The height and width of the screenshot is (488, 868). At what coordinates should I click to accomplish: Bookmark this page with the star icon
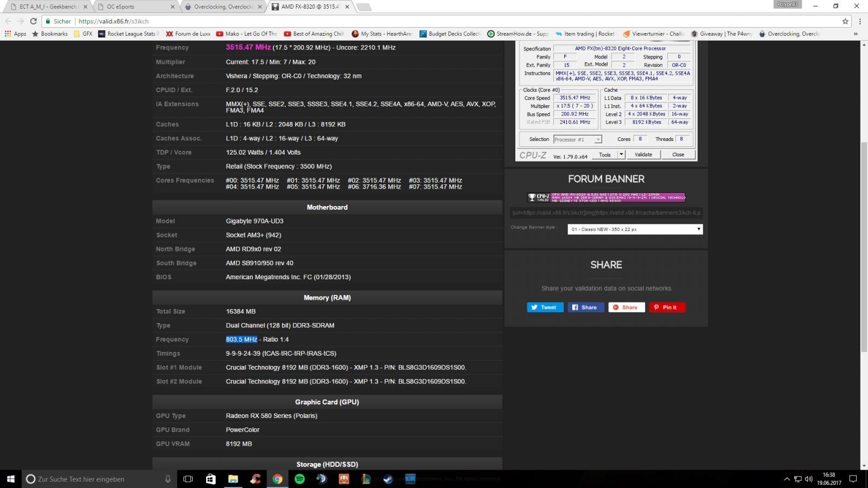tap(845, 21)
